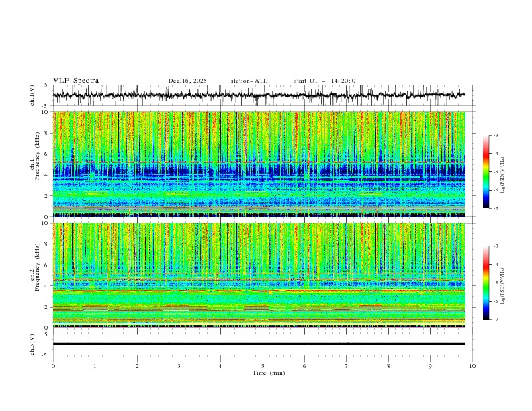The width and height of the screenshot is (532, 411).
Task: Click the ch.3(V) waveform trace
Action: click(x=259, y=344)
